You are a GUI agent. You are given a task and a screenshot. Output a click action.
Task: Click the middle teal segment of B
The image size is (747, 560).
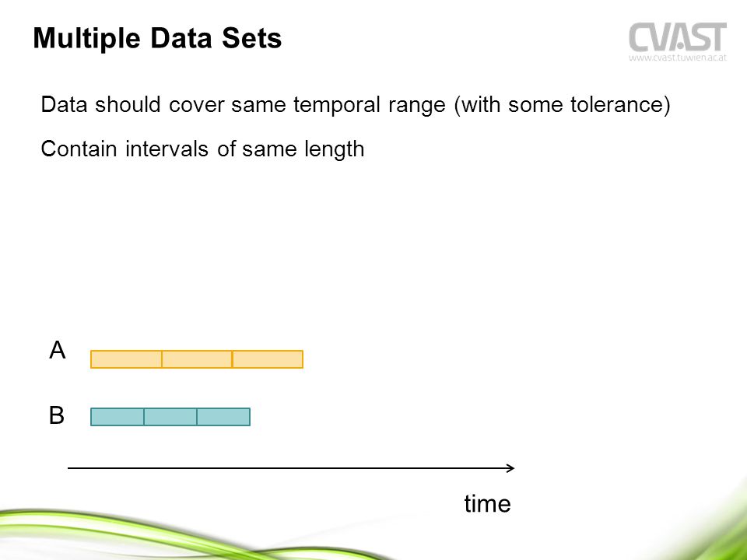(170, 417)
